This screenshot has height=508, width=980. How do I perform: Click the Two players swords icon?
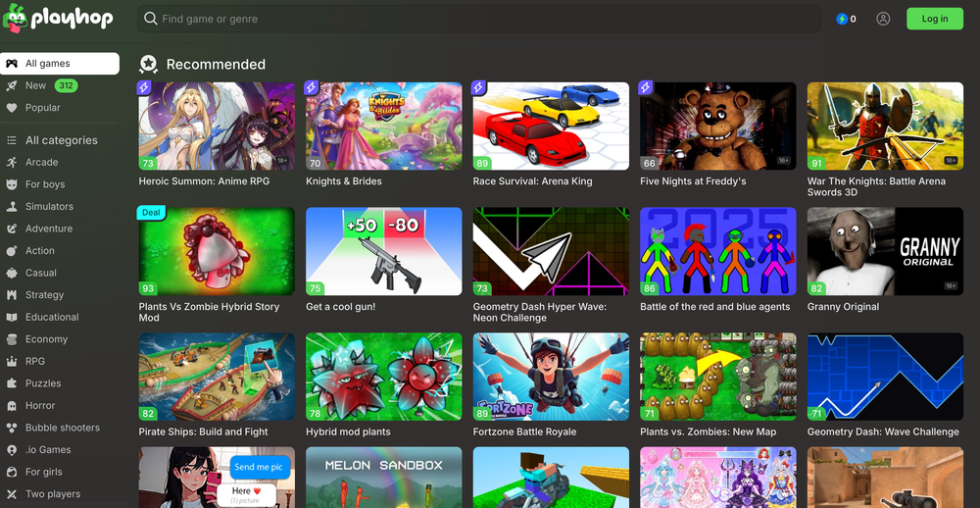11,494
